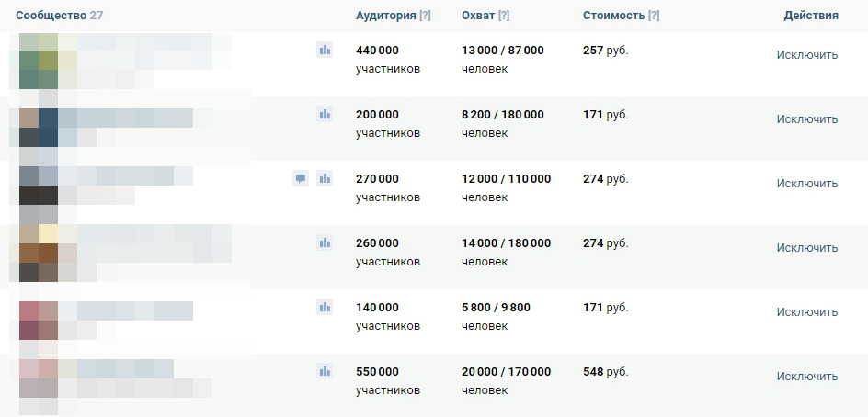Click avatar of the 550 000 audience community

pos(39,382)
